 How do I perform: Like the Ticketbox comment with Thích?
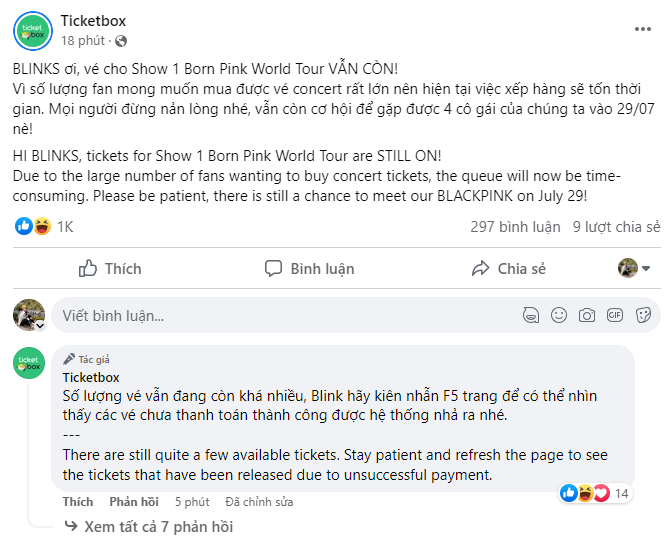click(78, 502)
